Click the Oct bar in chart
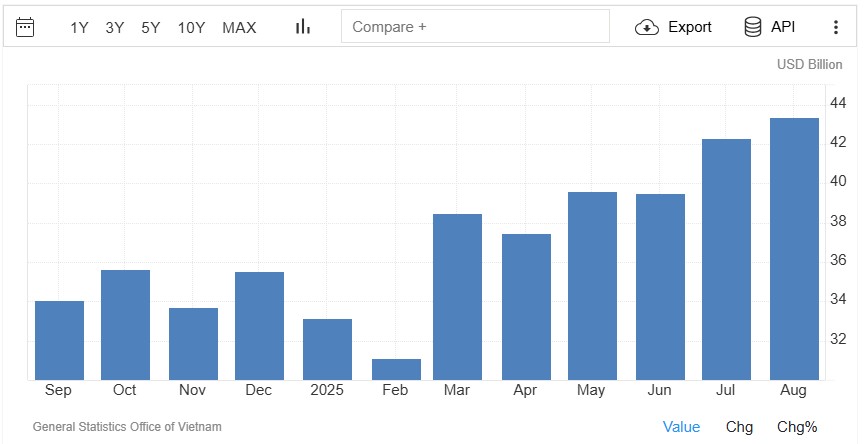Image resolution: width=865 pixels, height=444 pixels. click(126, 325)
